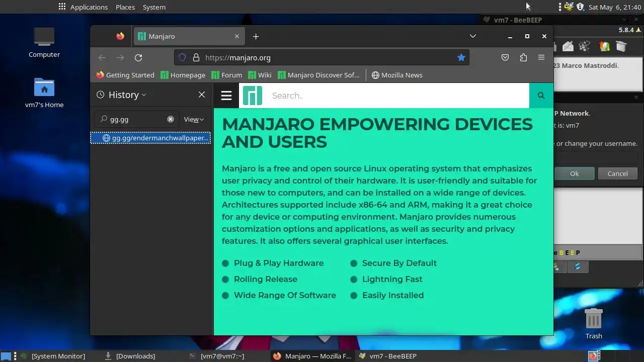
Task: Click BeeBEEP file transfer arrows icon
Action: (x=604, y=47)
